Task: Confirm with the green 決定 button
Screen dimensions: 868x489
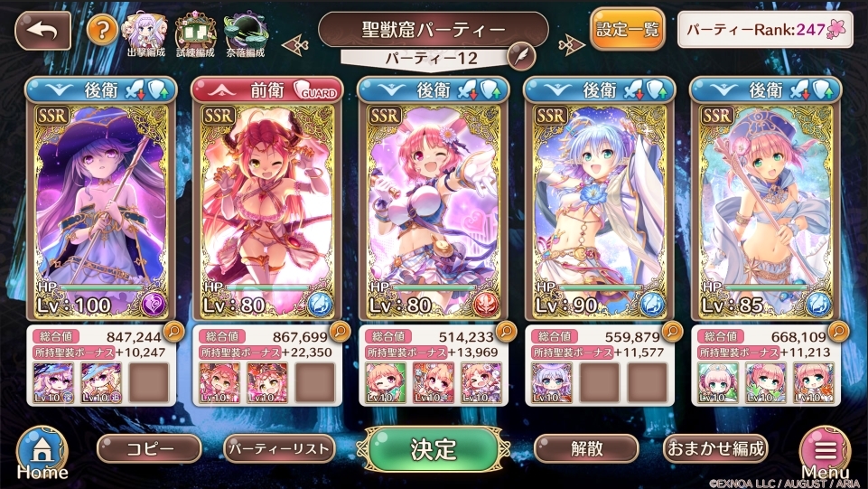Action: point(434,449)
